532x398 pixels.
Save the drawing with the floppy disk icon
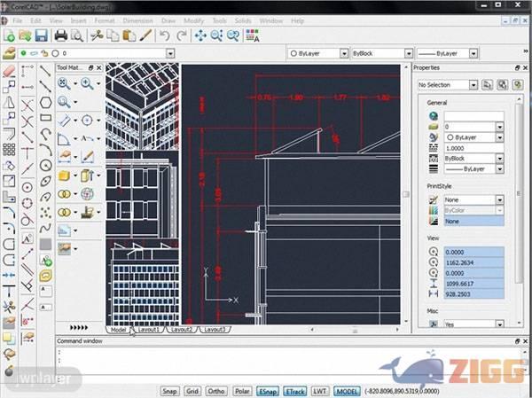[42, 35]
